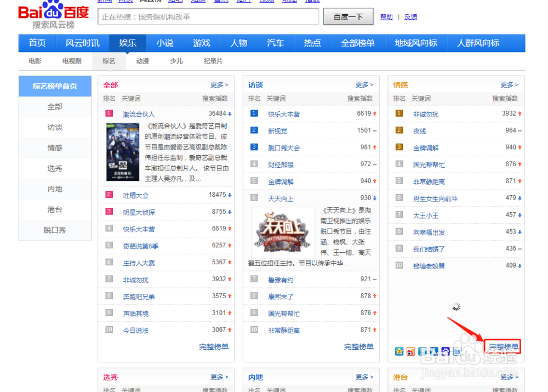Share via the Baidu paw icon
This screenshot has height=392, width=548.
click(445, 351)
